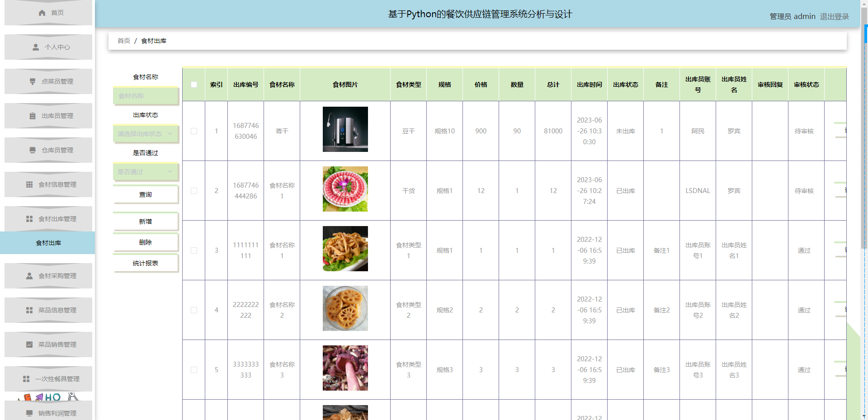Screen dimensions: 868x420
Task: Select the 食材出库 submenu item
Action: click(x=47, y=243)
